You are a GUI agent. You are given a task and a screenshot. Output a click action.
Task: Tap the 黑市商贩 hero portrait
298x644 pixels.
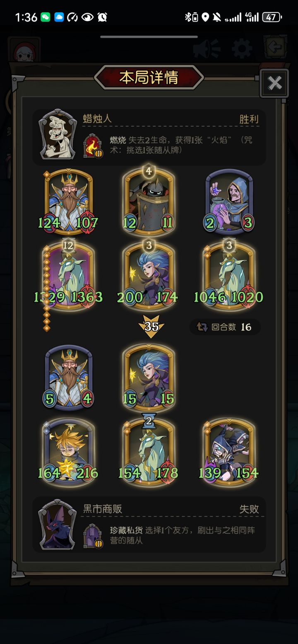coord(58,524)
